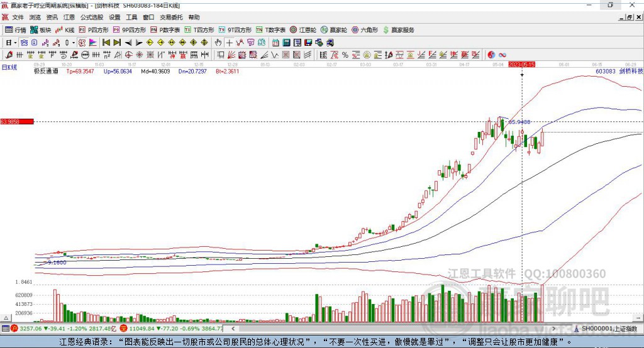The height and width of the screenshot is (348, 644).
Task: Click the 极反通道 indicator name
Action: (46, 71)
